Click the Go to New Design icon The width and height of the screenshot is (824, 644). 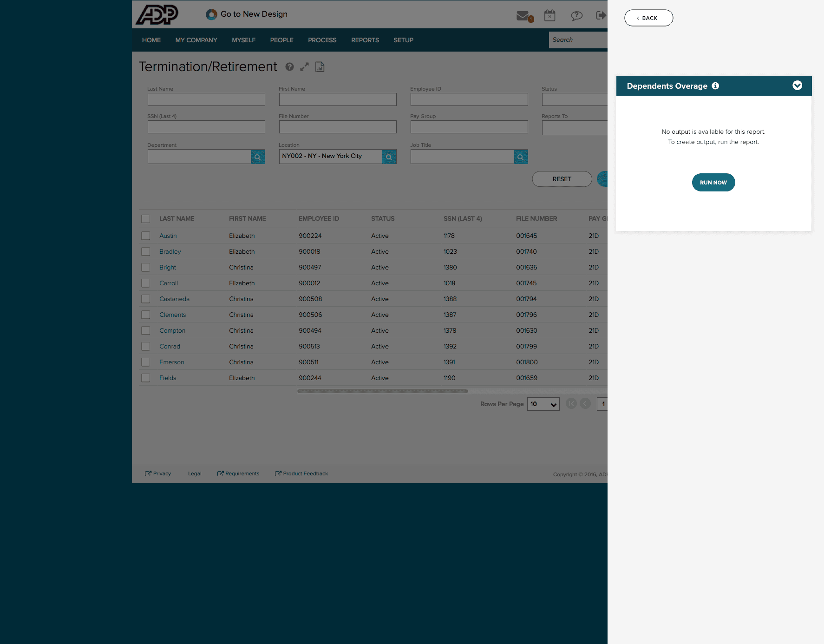click(211, 14)
